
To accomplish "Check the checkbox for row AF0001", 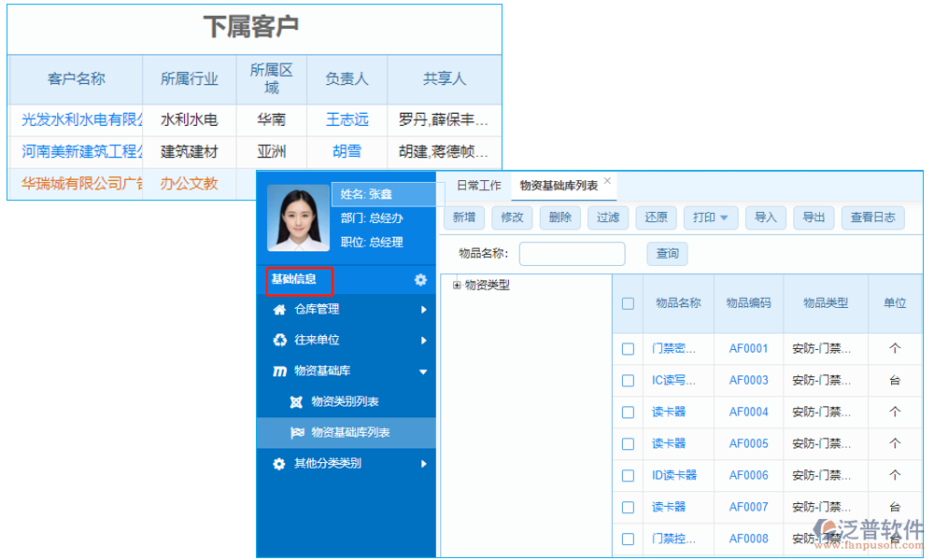I will tap(628, 348).
